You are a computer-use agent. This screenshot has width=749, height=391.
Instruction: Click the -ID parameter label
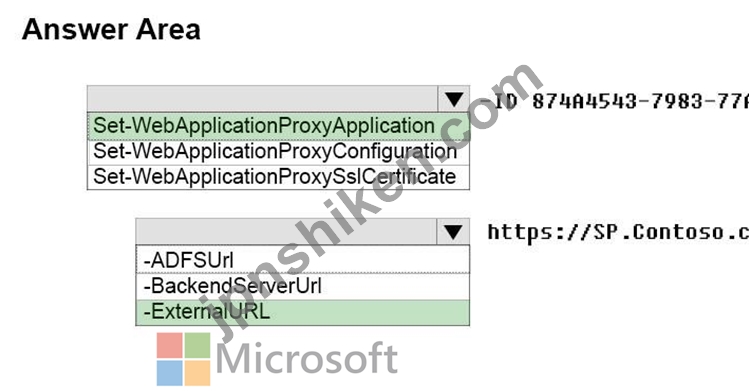pyautogui.click(x=498, y=101)
